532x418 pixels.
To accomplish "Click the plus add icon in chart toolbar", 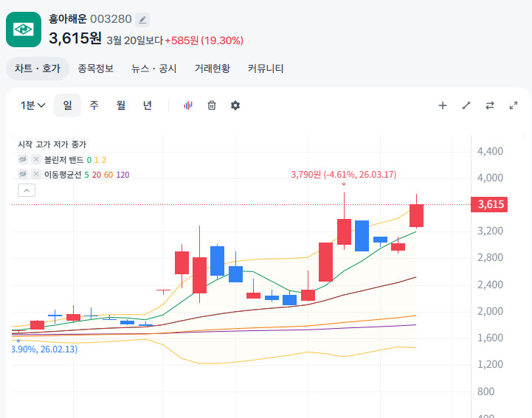I will click(x=443, y=105).
